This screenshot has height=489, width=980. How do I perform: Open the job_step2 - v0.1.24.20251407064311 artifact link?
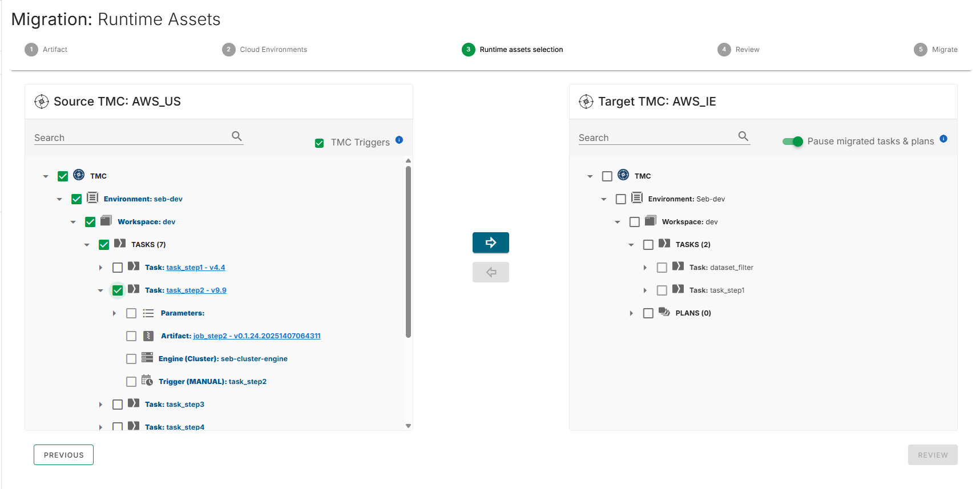(257, 336)
